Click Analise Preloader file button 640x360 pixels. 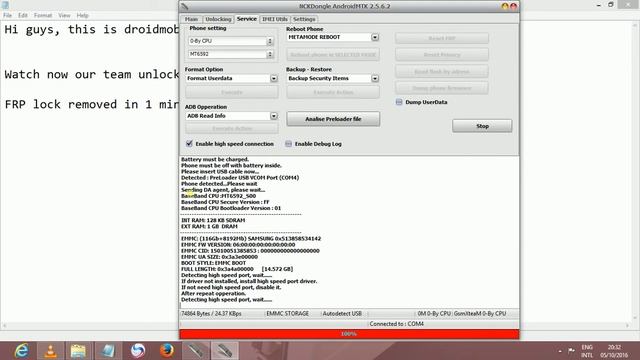coord(333,119)
